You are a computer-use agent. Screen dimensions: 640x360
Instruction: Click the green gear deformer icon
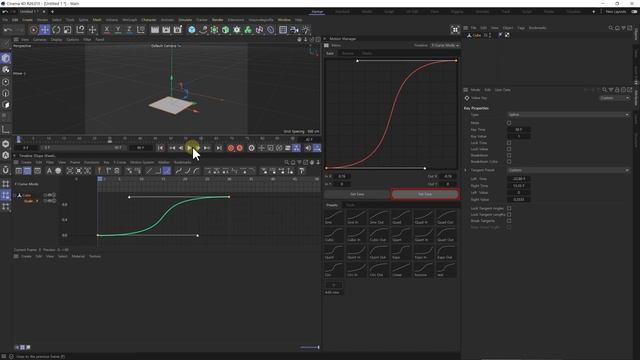[237, 29]
